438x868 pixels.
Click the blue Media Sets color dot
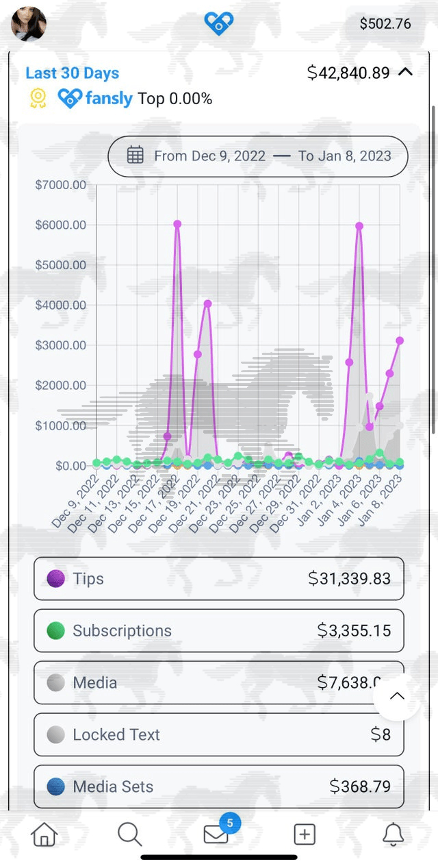tap(56, 786)
